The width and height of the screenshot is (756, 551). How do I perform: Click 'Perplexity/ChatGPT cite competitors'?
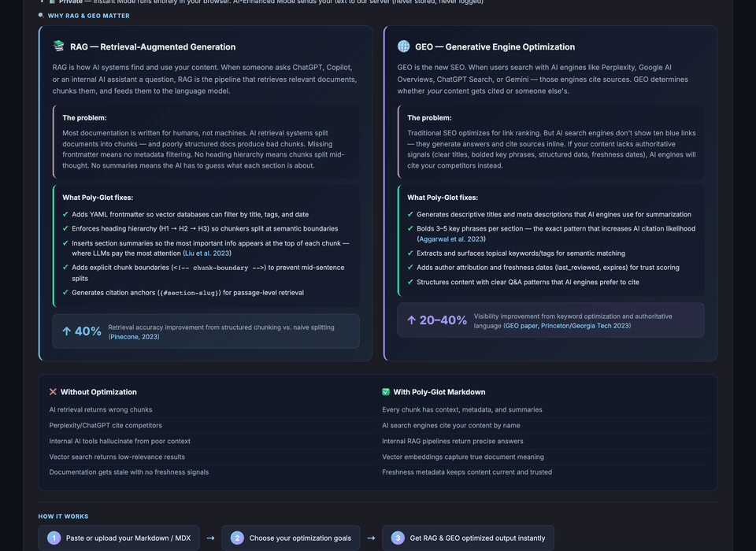106,425
